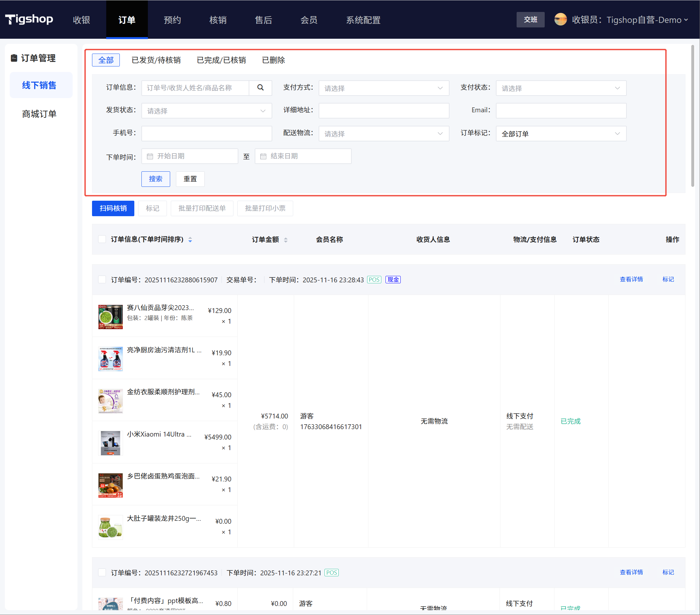Click calendar icon in 开始日期 field
The width and height of the screenshot is (700, 615).
[150, 156]
